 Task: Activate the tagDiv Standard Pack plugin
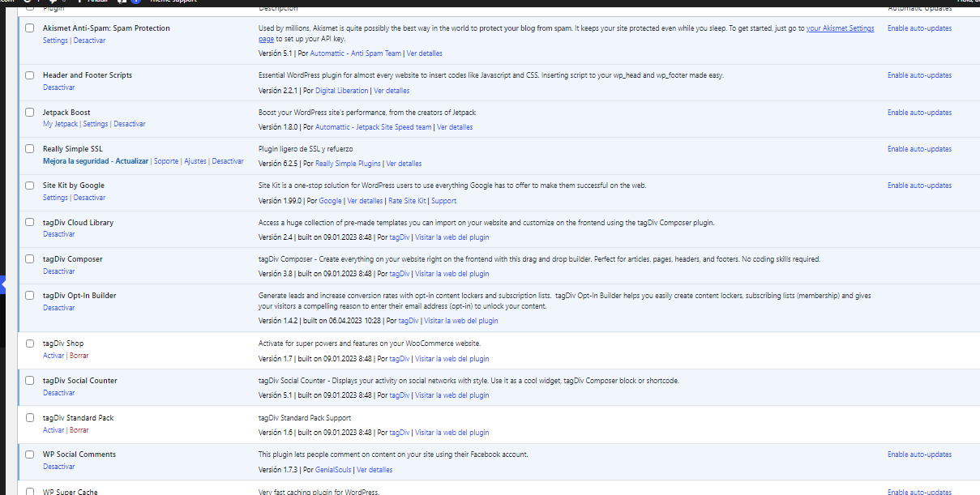[x=53, y=430]
